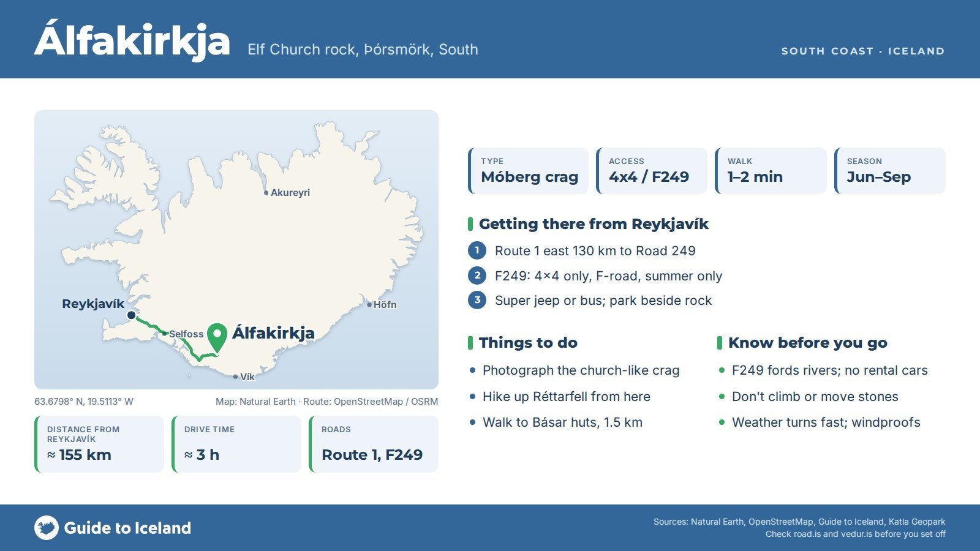This screenshot has height=551, width=980.
Task: Click the Guide to Iceland footer wordmark
Action: (x=127, y=528)
